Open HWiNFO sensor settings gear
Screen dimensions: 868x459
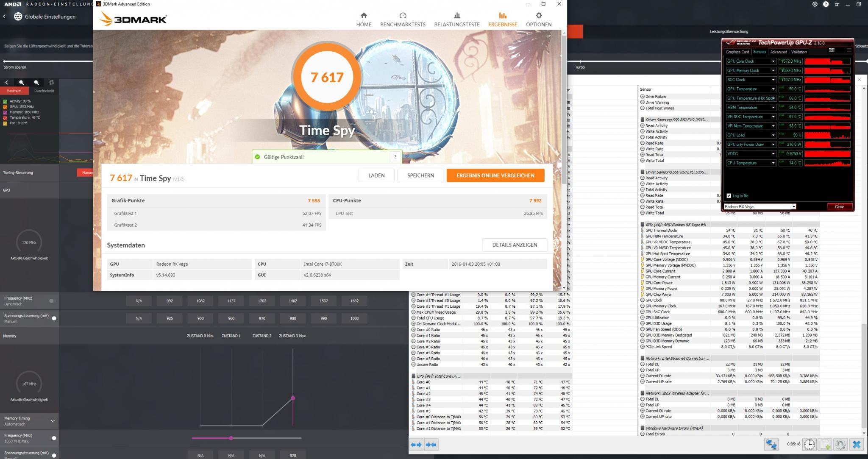click(x=840, y=444)
